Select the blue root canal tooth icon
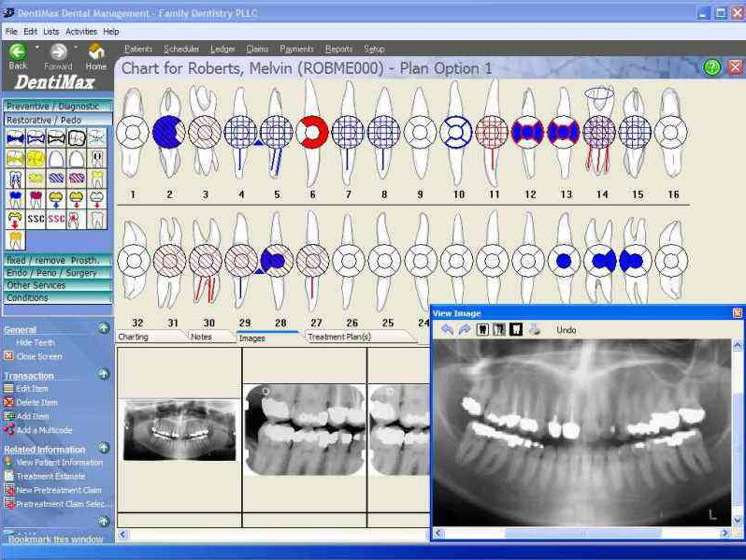The width and height of the screenshot is (746, 560). pyautogui.click(x=16, y=179)
